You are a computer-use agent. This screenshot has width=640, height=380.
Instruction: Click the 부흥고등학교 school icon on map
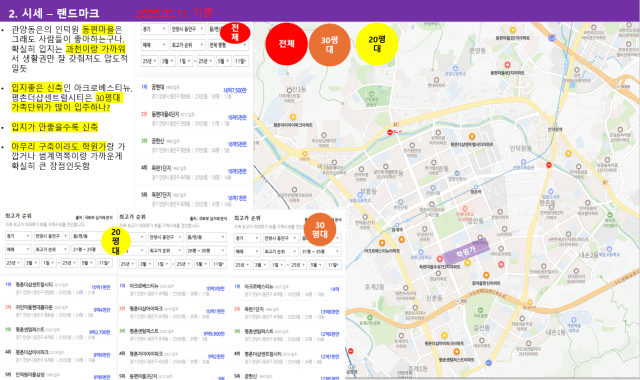tap(360, 195)
